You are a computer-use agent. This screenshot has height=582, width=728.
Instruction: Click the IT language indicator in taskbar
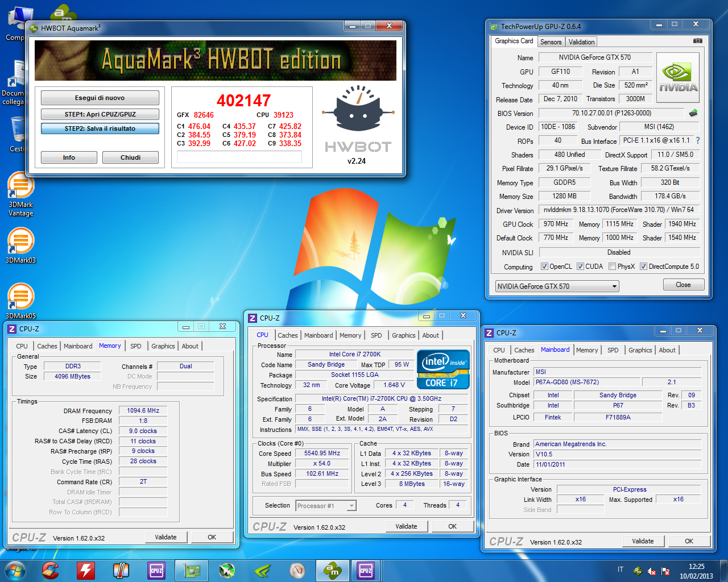(x=621, y=569)
